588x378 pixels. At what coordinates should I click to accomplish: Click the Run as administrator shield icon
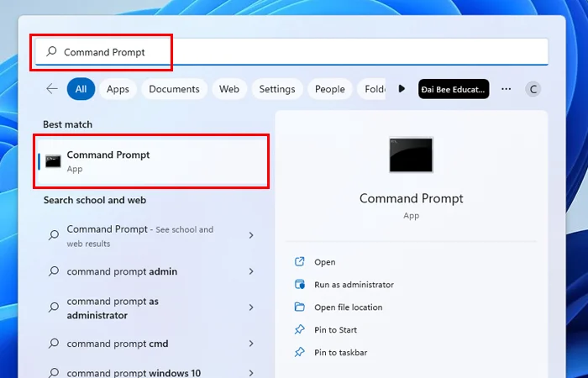[x=300, y=284]
